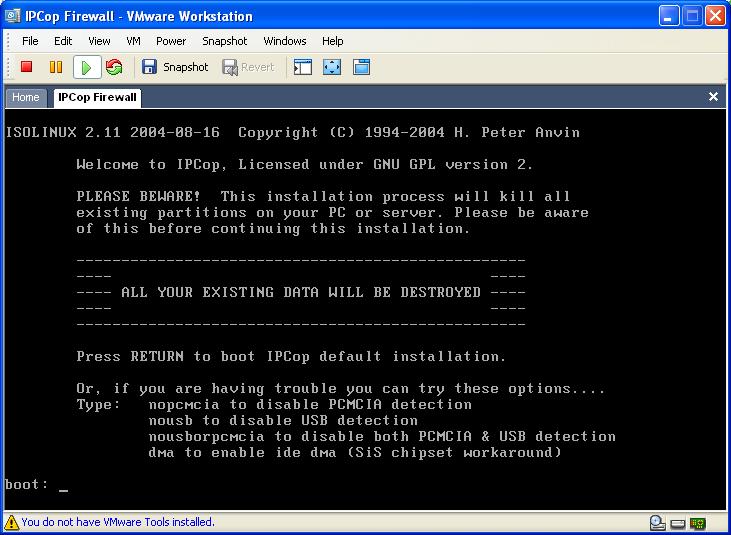Suspend the VM with the pause icon
The width and height of the screenshot is (731, 535).
(x=56, y=67)
